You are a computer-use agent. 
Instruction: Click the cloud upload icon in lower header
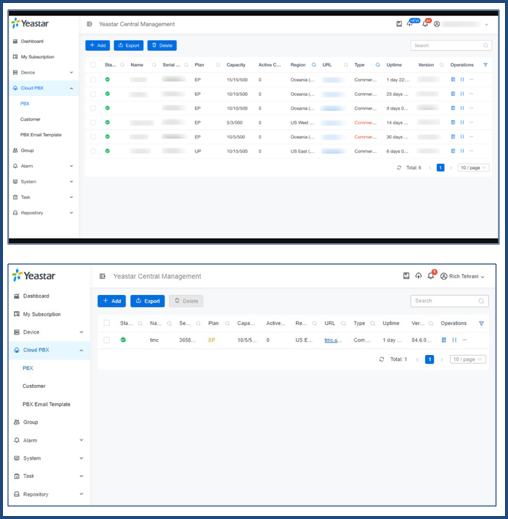pos(418,276)
